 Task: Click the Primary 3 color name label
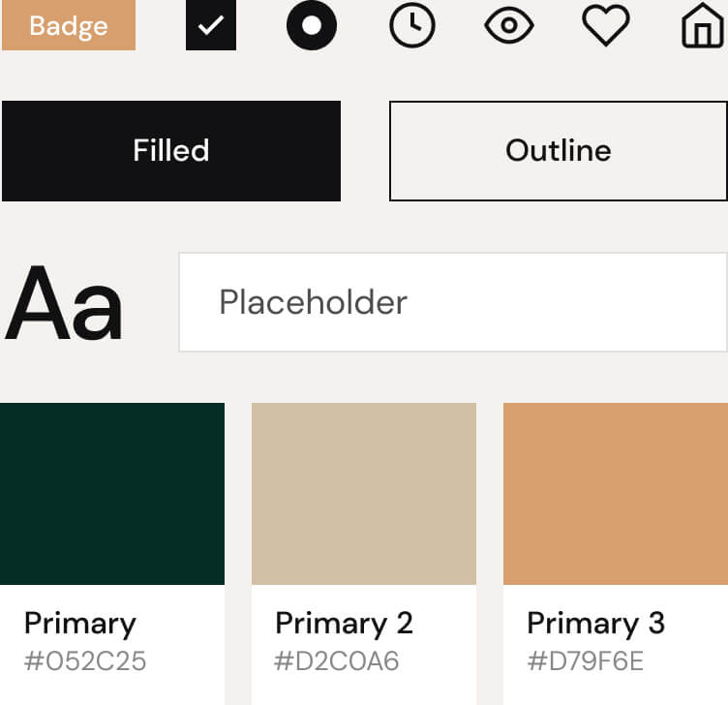click(x=596, y=623)
